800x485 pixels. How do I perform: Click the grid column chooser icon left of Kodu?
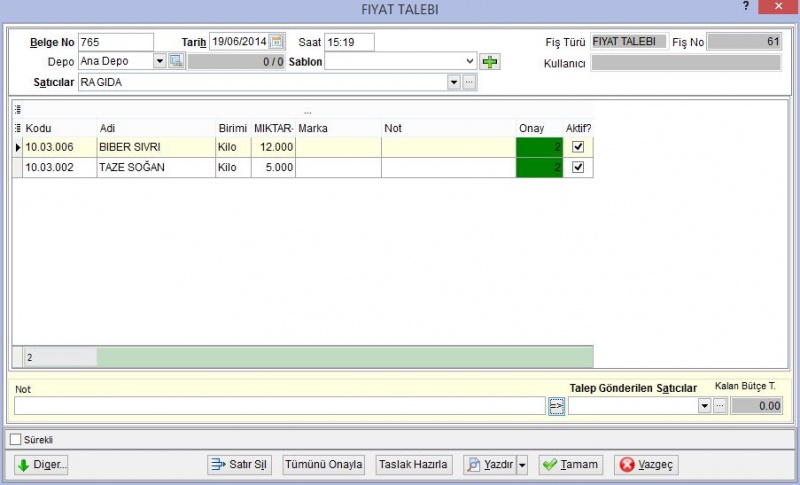(x=18, y=128)
